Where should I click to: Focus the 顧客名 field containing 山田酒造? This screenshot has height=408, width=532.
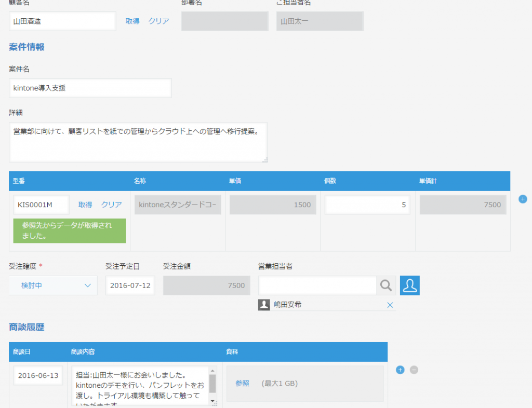62,21
